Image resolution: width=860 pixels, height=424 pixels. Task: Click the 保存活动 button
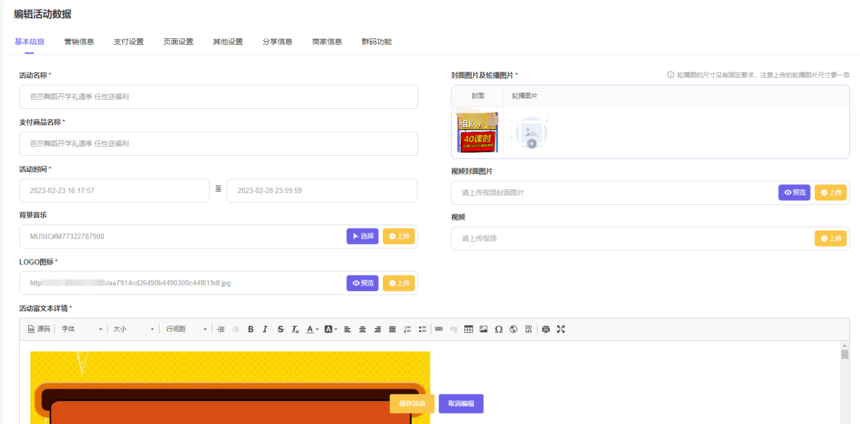(412, 404)
